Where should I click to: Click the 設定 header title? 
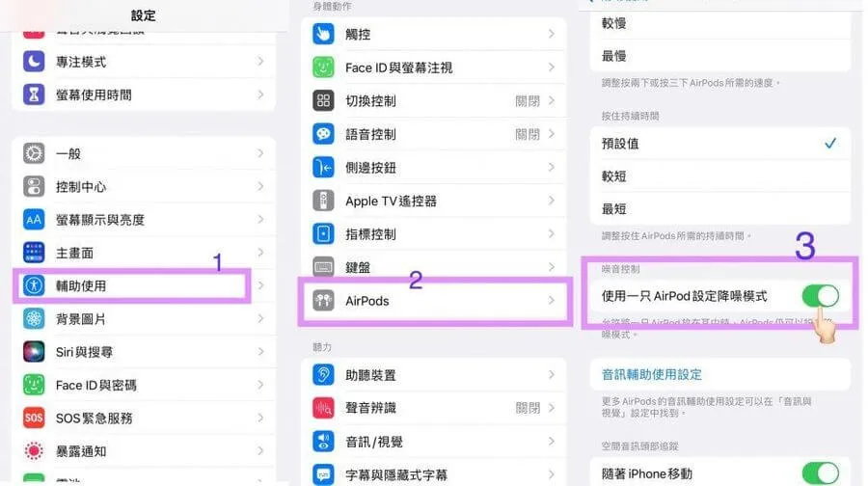[144, 15]
